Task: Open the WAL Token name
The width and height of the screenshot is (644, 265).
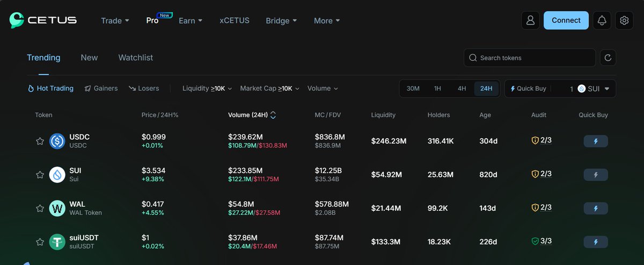Action: (x=86, y=213)
